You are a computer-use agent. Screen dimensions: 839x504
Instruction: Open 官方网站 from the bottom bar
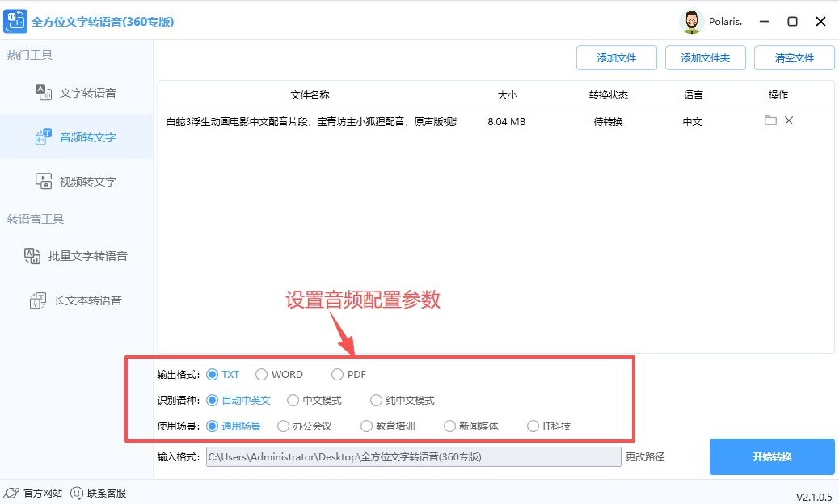(x=33, y=492)
